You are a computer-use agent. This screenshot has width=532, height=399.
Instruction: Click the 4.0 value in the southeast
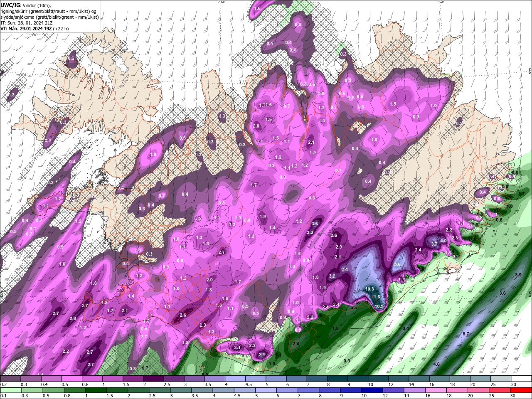pyautogui.click(x=443, y=241)
